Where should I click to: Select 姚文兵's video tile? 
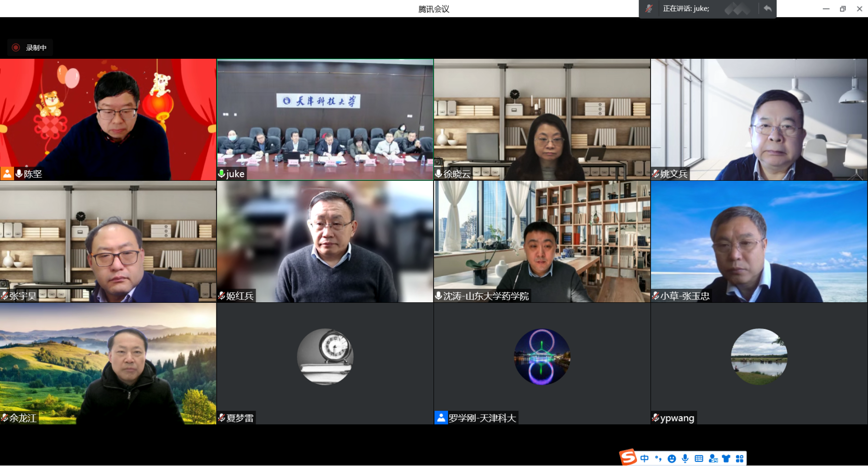click(759, 120)
